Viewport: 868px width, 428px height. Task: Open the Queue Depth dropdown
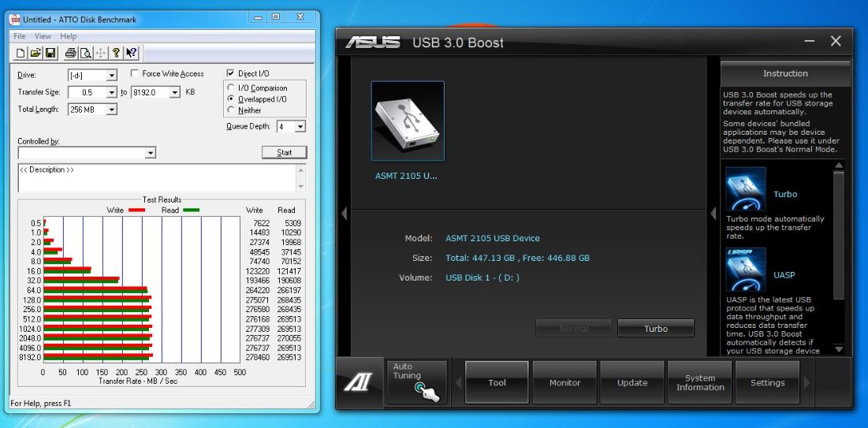point(300,126)
